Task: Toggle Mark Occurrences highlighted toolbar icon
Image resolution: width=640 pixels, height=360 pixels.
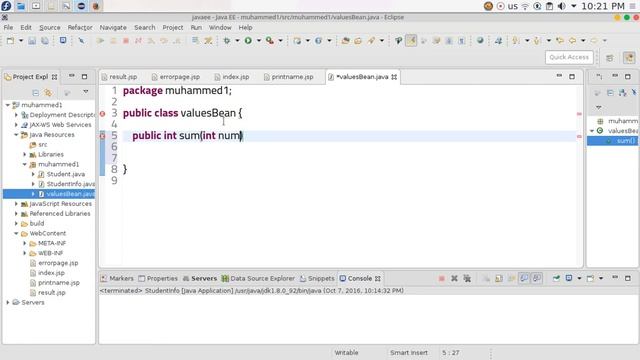Action: click(411, 40)
